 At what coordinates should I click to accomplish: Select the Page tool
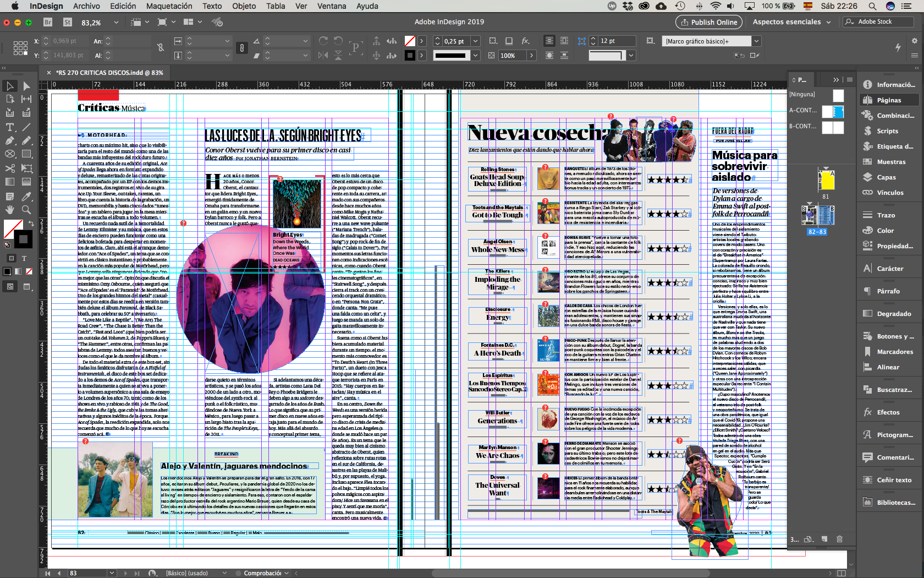(9, 99)
